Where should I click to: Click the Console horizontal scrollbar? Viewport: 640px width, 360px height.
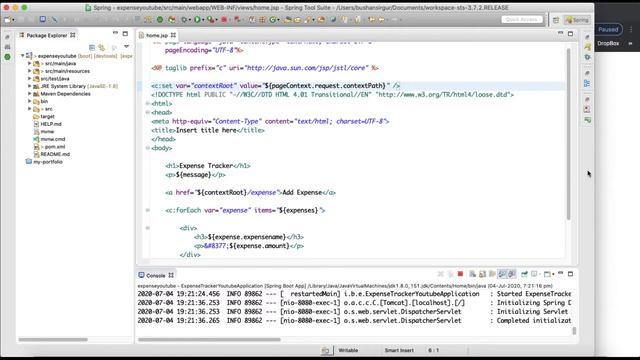(209, 339)
